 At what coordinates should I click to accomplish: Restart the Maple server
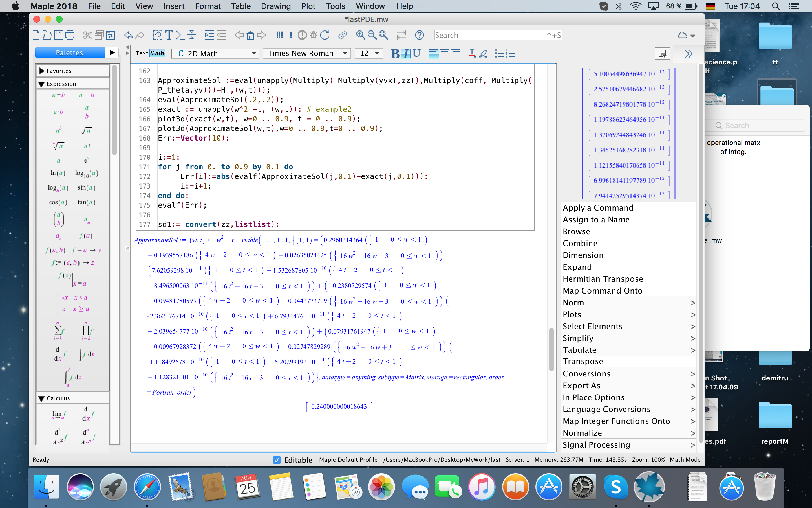tap(325, 35)
